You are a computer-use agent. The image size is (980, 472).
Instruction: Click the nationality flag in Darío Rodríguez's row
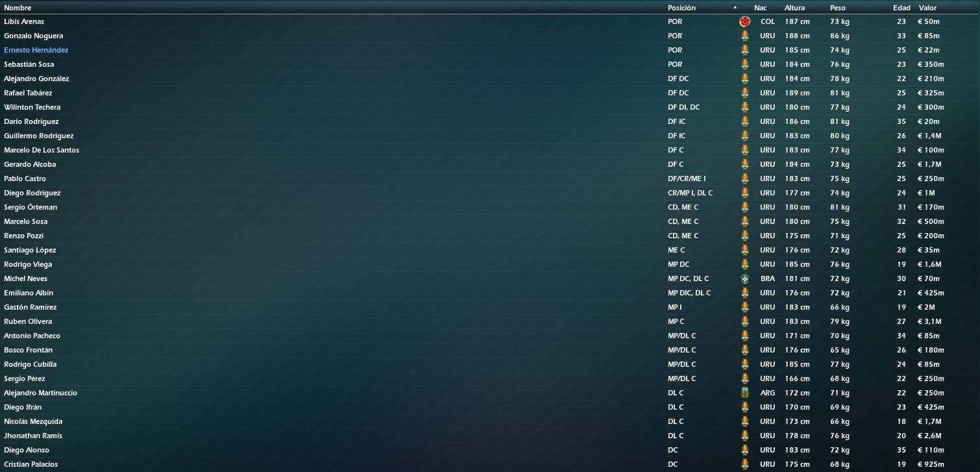[x=744, y=121]
